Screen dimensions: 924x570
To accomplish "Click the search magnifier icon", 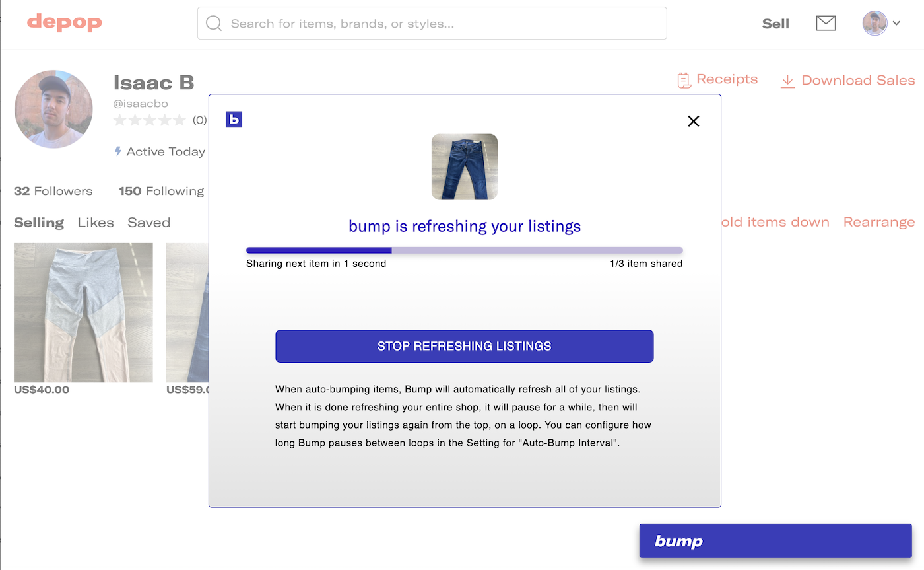I will coord(214,24).
